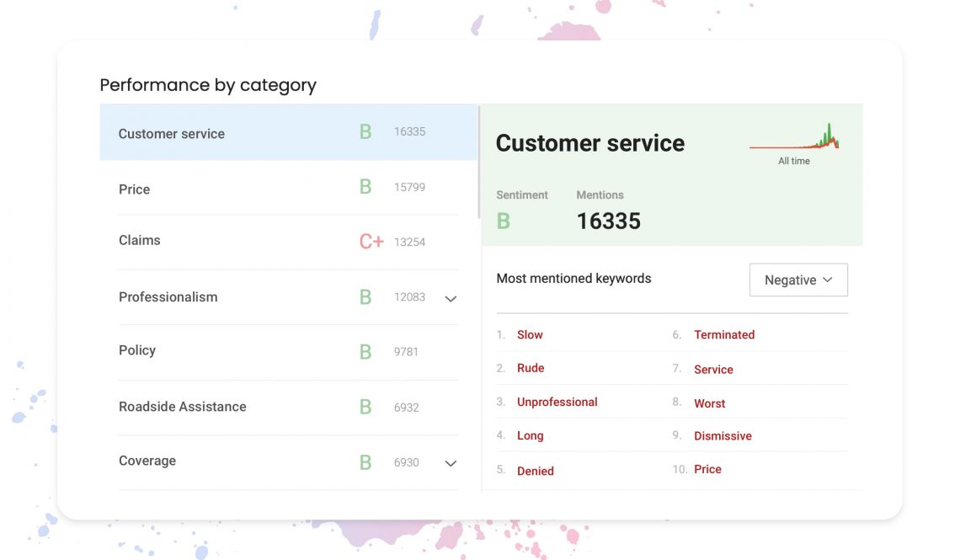
Task: Open the Negative keyword filter dropdown
Action: pos(797,280)
